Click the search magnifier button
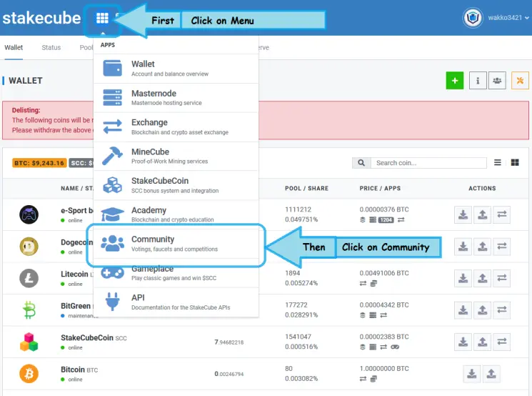Screen dimensions: 532x396 (x=361, y=163)
